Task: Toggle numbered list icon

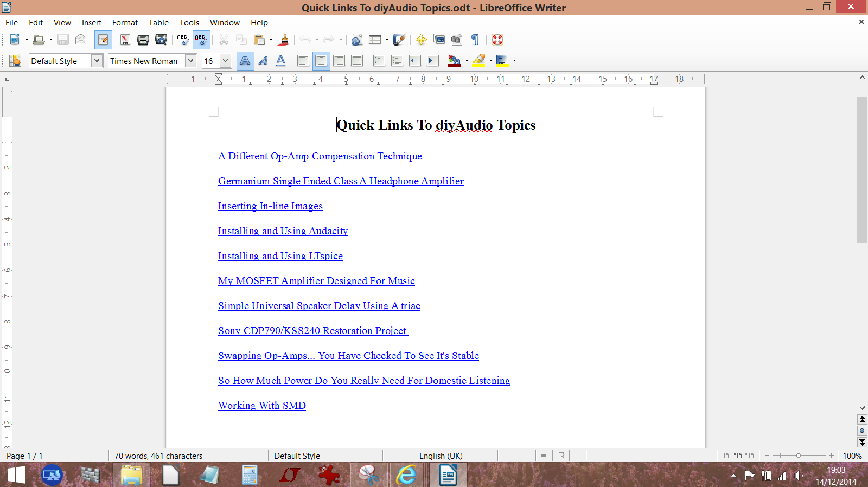Action: click(x=379, y=61)
